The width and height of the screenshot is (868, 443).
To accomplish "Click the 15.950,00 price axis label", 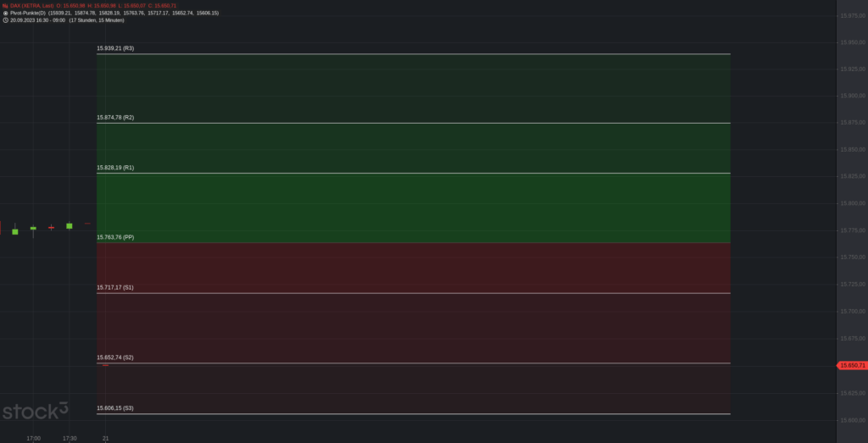I will coord(853,42).
